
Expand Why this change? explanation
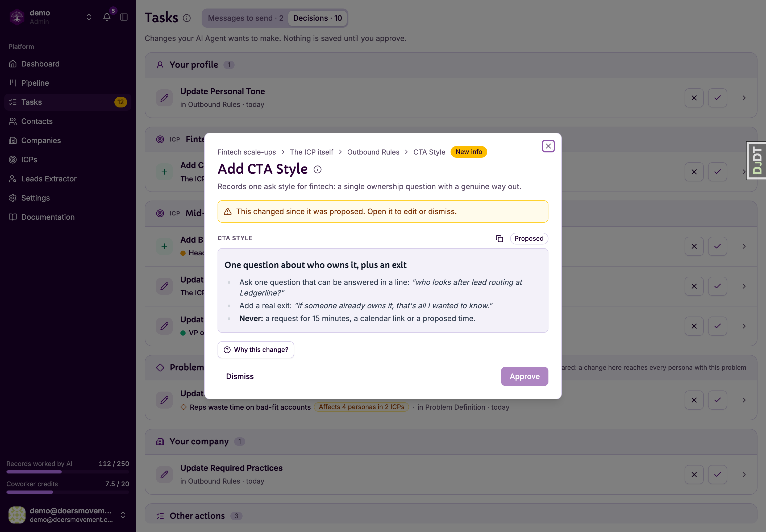(256, 350)
